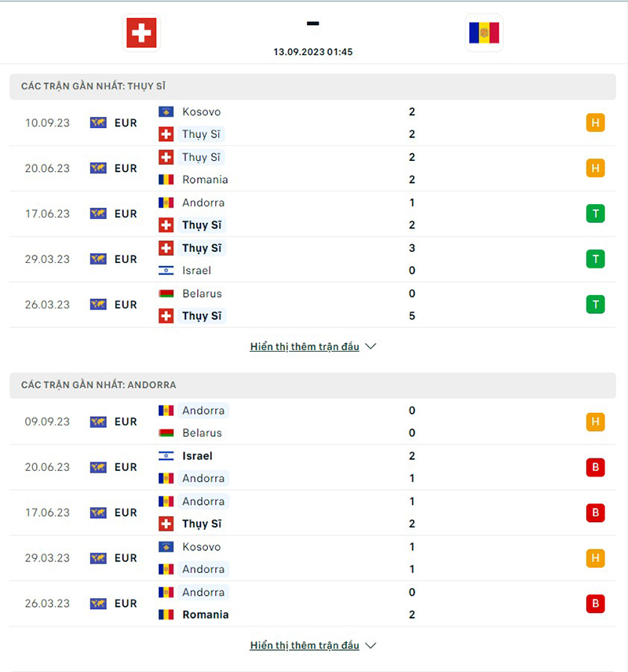Click the match date 13.09.2023 at the top

point(312,52)
